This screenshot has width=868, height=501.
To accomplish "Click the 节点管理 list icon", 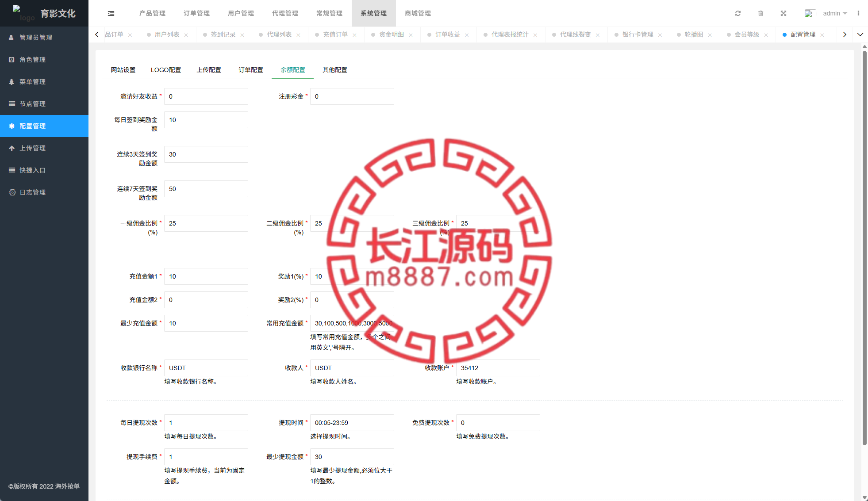I will point(12,104).
